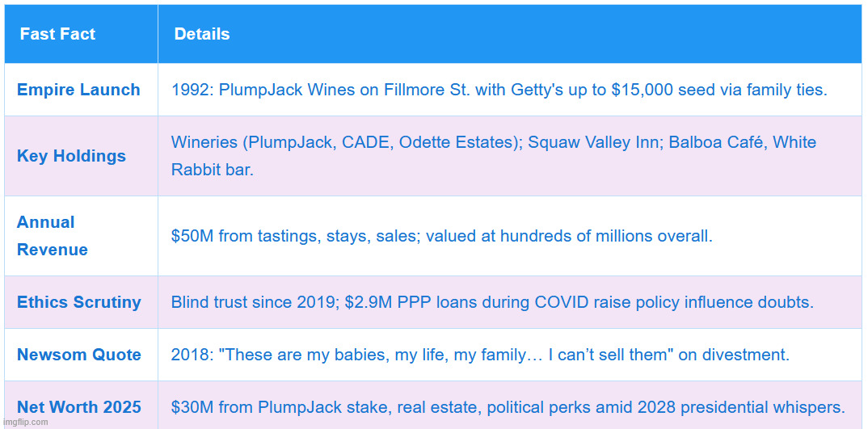The height and width of the screenshot is (429, 868).
Task: Click the "Annual Revenue" row label
Action: 53,236
